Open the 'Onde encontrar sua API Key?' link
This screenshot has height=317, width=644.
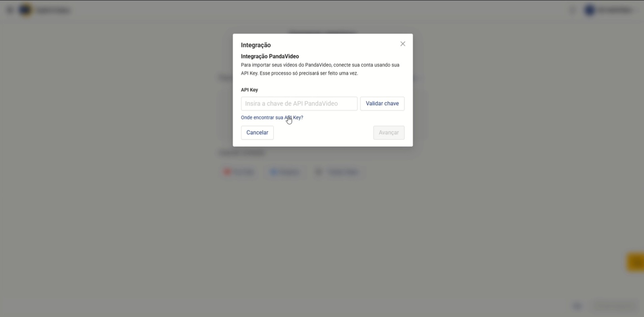click(x=272, y=118)
